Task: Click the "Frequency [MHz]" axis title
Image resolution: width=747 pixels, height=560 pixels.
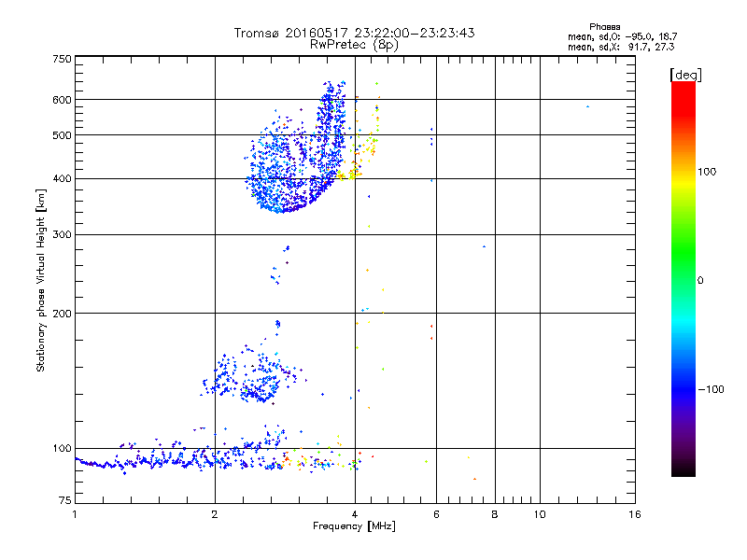Action: pos(354,526)
